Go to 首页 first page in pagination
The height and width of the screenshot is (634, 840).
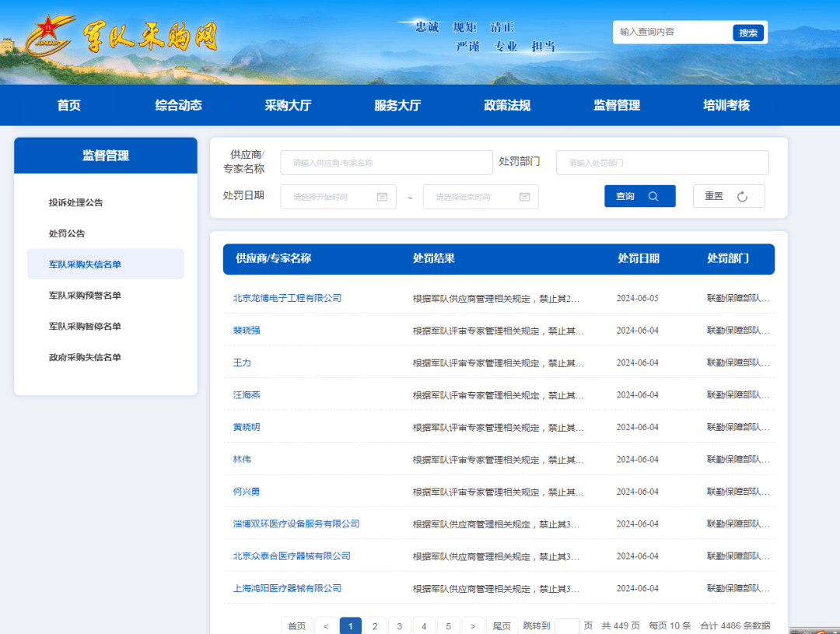click(297, 626)
